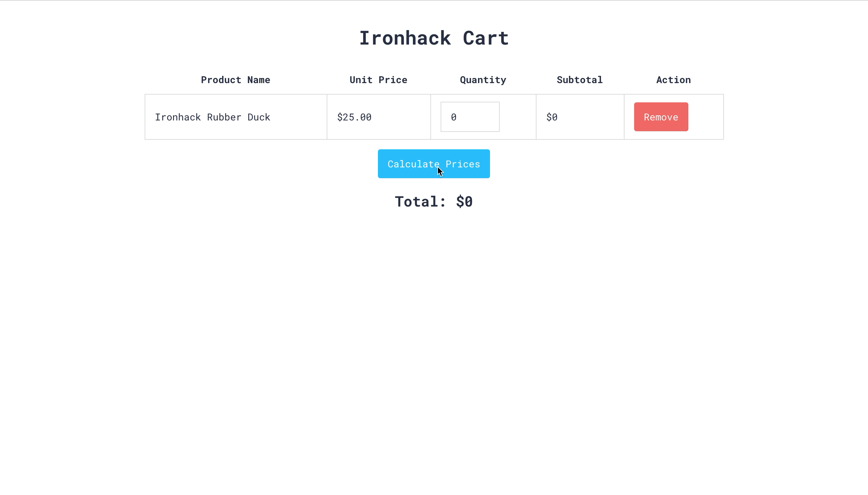Click the red Remove button
The height and width of the screenshot is (495, 868).
pos(661,117)
